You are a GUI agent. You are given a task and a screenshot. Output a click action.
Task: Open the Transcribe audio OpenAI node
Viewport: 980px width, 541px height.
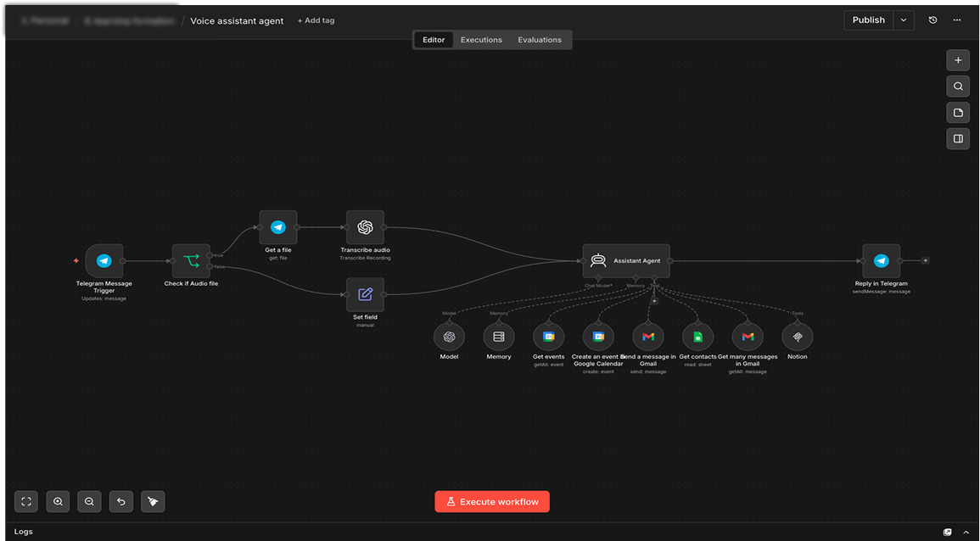[x=365, y=227]
